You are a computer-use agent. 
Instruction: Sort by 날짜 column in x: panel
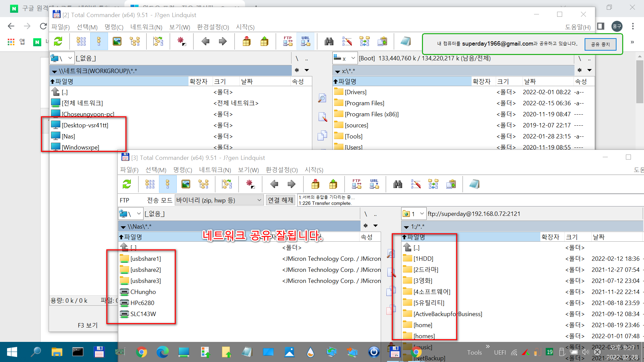(x=548, y=81)
